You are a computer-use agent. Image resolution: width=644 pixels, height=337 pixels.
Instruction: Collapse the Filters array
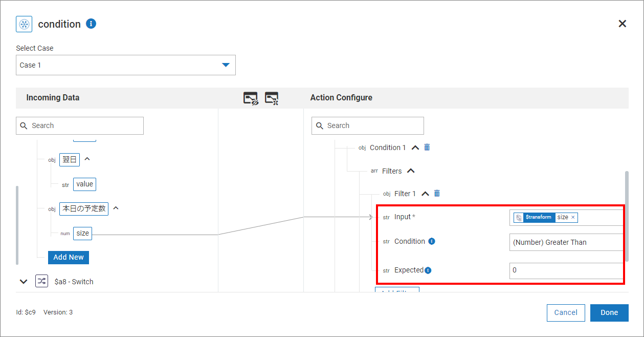411,171
